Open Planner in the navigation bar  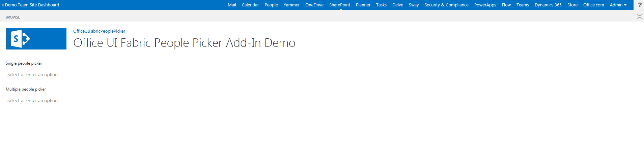point(363,5)
